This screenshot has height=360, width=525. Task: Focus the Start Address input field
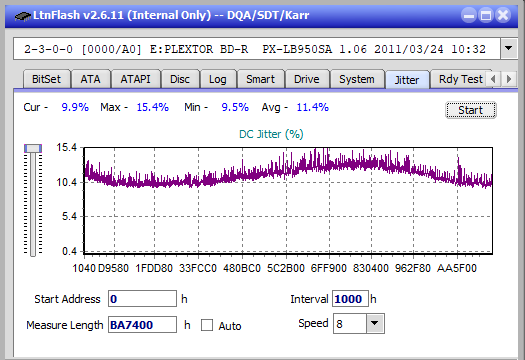click(142, 299)
